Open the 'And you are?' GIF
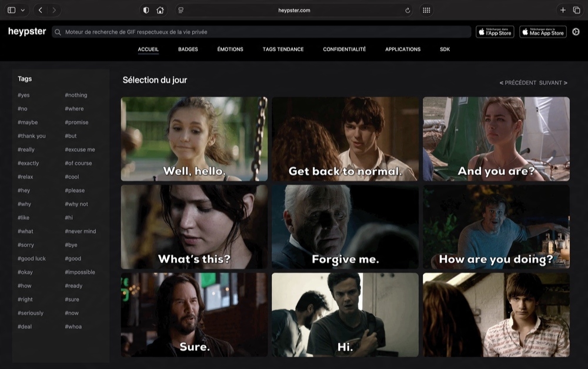This screenshot has height=369, width=588. click(x=496, y=139)
